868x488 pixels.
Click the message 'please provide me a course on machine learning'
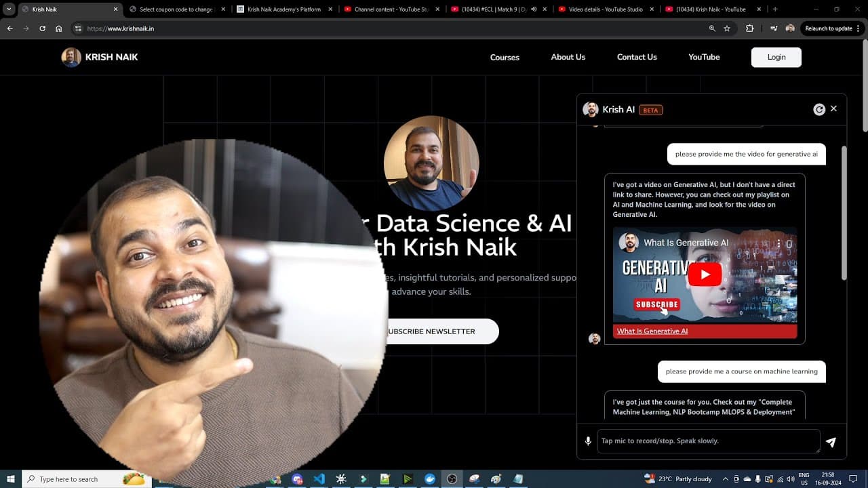click(x=741, y=371)
